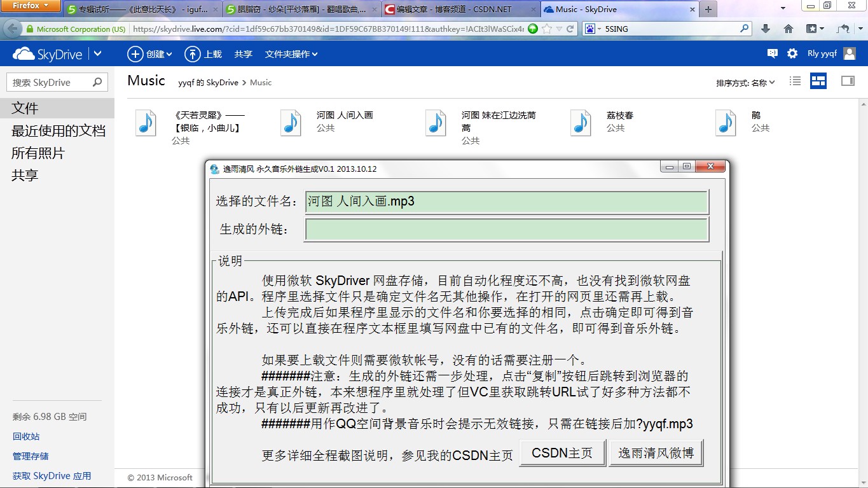Expand the 文件夹操作 folder actions menu

click(291, 54)
